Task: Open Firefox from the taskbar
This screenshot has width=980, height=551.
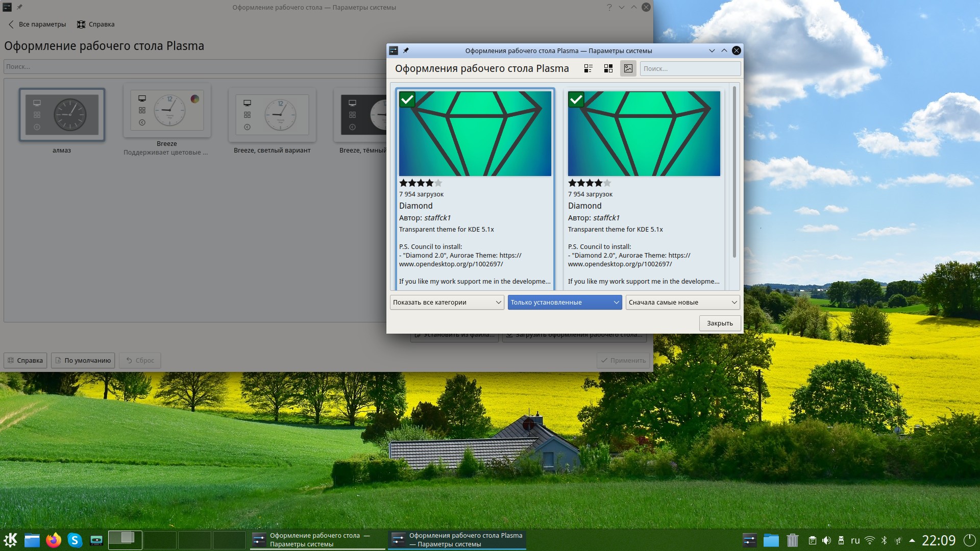Action: click(53, 540)
